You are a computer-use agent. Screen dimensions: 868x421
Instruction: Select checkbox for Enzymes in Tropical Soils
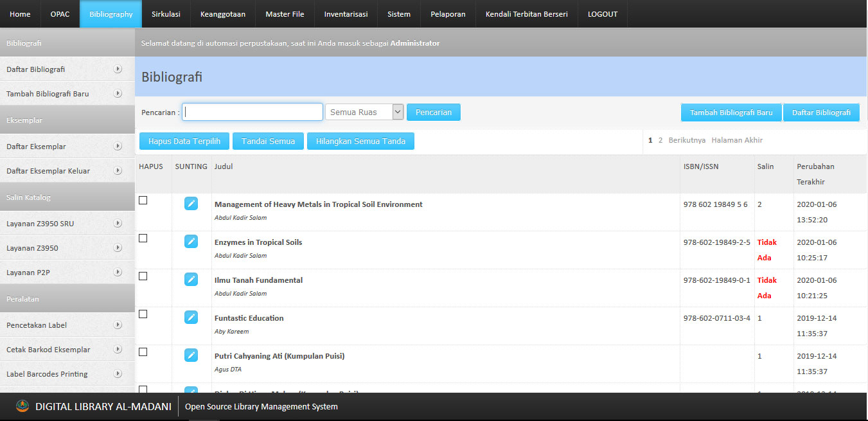click(x=143, y=238)
